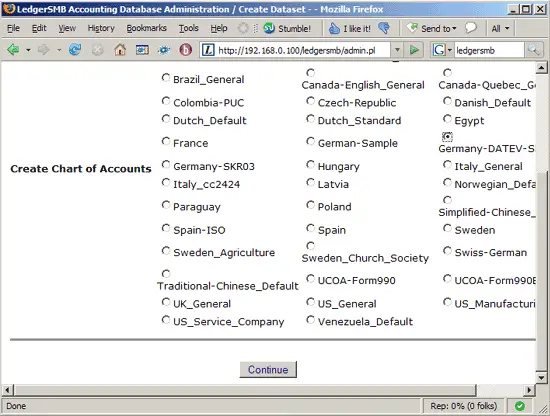Select the UK_General chart option
550x416 pixels.
166,302
